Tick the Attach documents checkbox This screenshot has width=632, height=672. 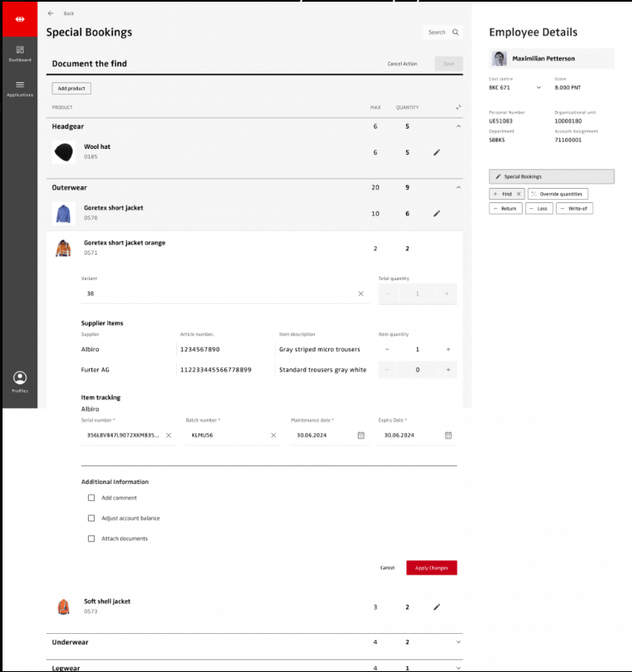click(91, 538)
